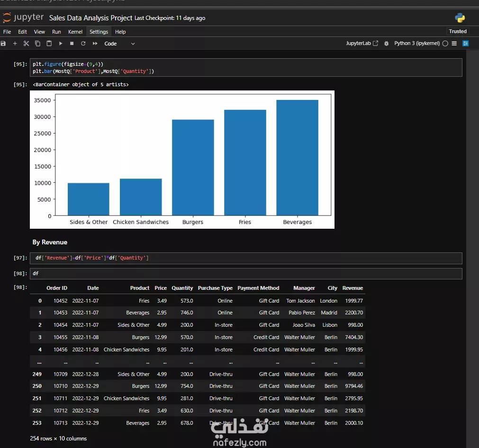Focus the df code cell [98]
Screen dimensions: 479x448
pyautogui.click(x=246, y=274)
